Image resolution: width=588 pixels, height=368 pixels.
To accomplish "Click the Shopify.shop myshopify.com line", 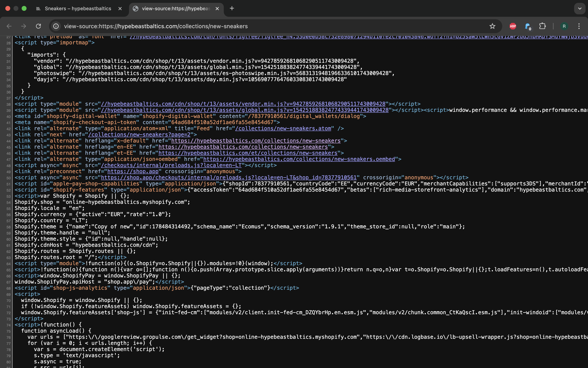I will [102, 202].
